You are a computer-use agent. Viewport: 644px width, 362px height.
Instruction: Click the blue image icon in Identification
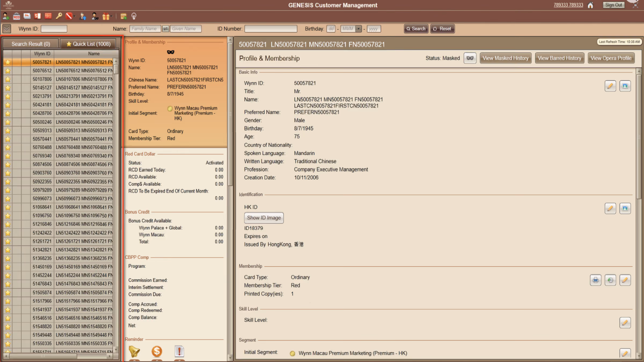[625, 208]
